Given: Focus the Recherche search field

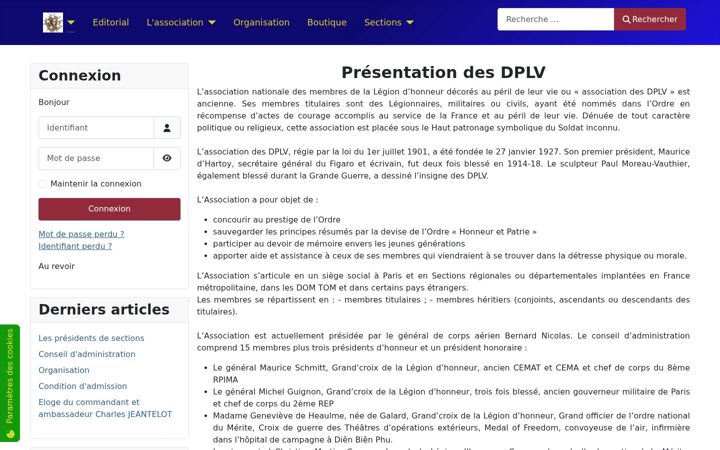Looking at the screenshot, I should [556, 19].
